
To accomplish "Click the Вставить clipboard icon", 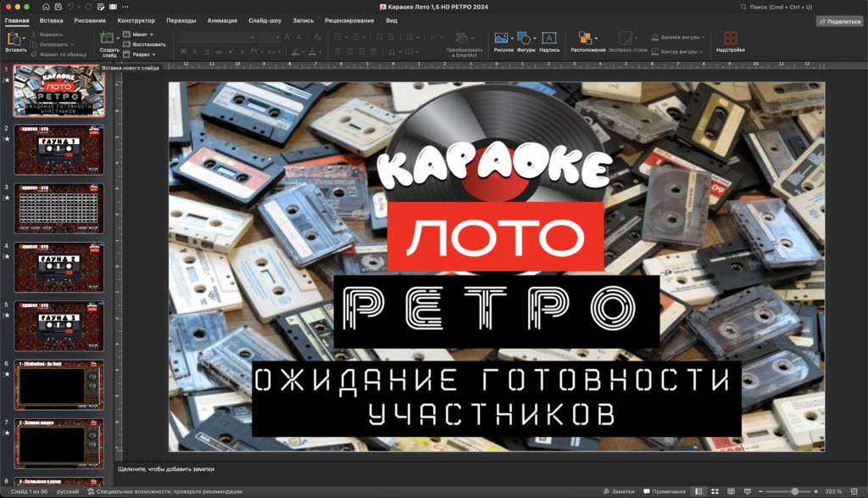I will click(x=14, y=38).
